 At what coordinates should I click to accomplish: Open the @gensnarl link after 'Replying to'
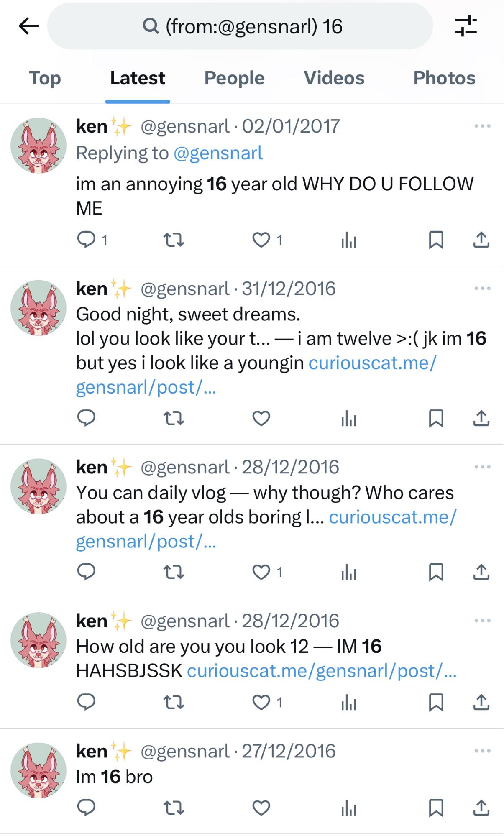(x=218, y=153)
